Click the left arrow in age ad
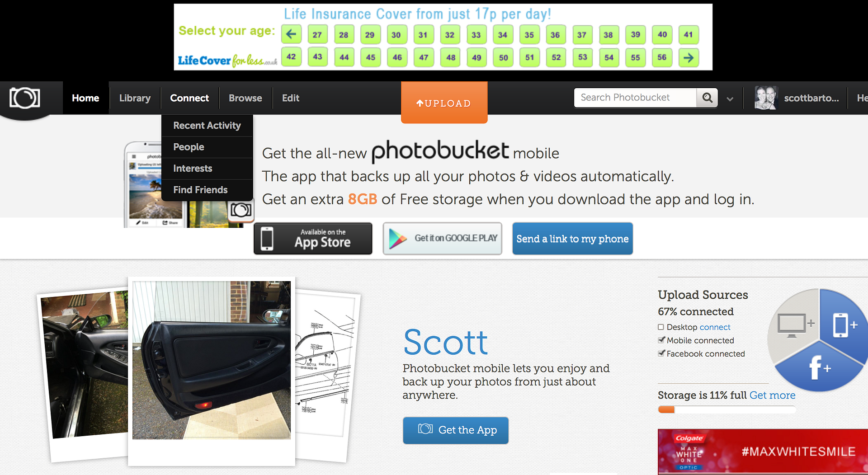This screenshot has height=475, width=868. 291,34
